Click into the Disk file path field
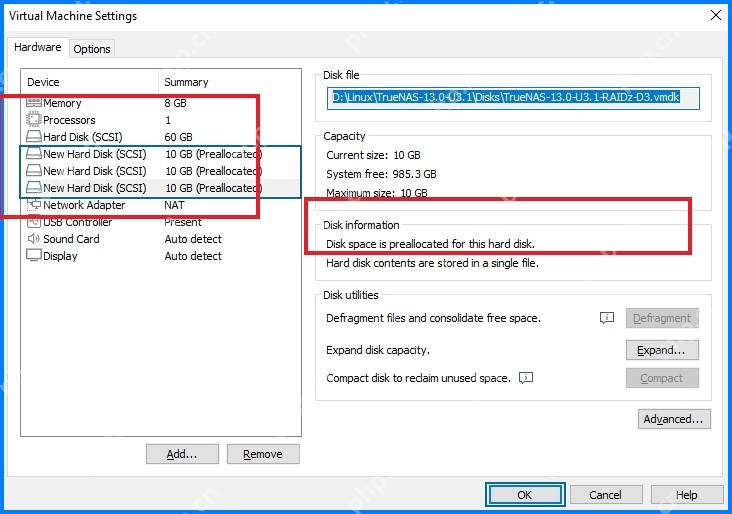Image resolution: width=732 pixels, height=514 pixels. 513,98
